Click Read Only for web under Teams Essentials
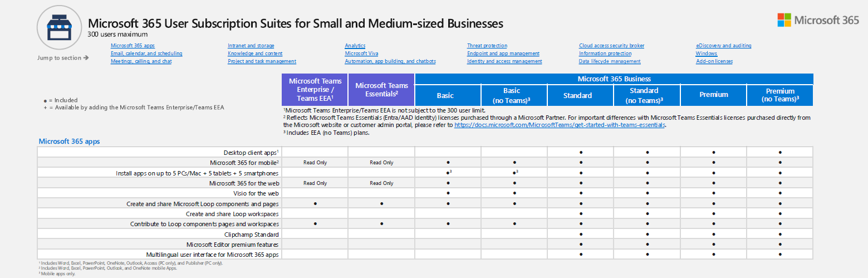 tap(381, 183)
